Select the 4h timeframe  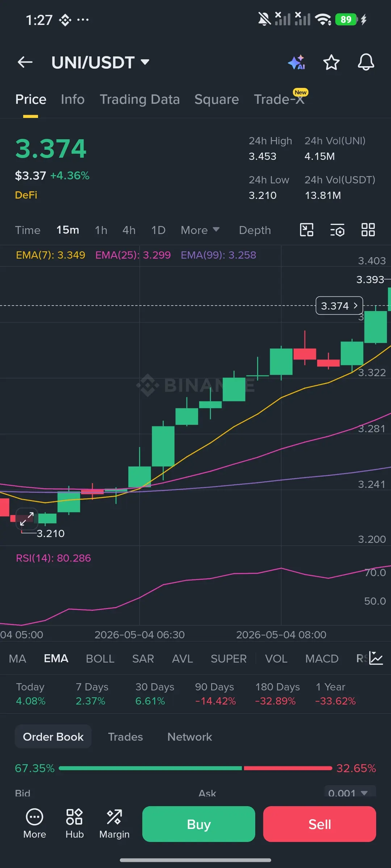coord(129,230)
